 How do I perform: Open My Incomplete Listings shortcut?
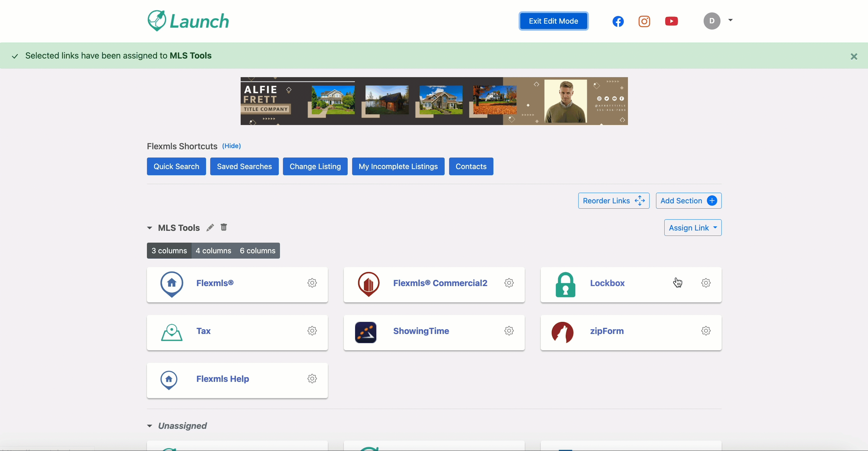click(x=398, y=166)
